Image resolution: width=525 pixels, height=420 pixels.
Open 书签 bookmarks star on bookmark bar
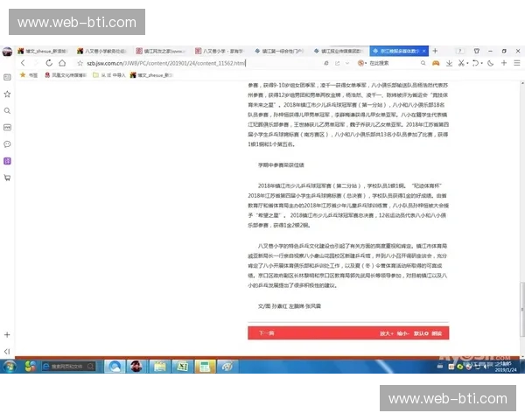(x=29, y=75)
